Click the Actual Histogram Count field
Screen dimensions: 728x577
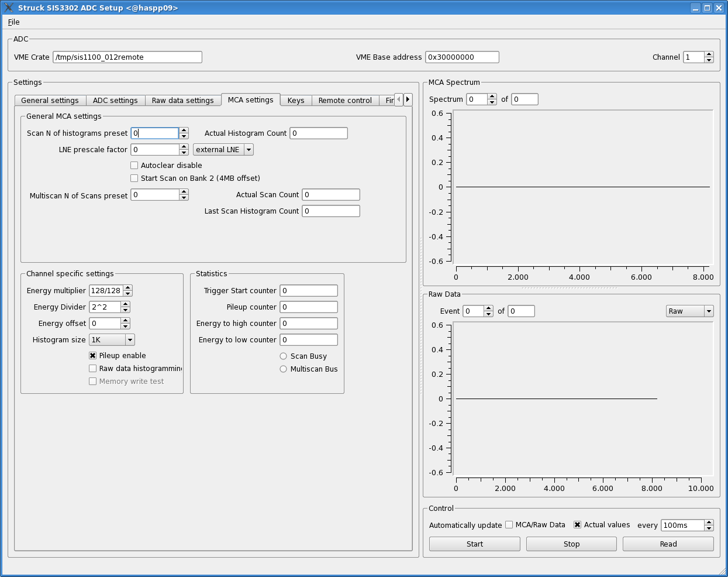point(319,133)
